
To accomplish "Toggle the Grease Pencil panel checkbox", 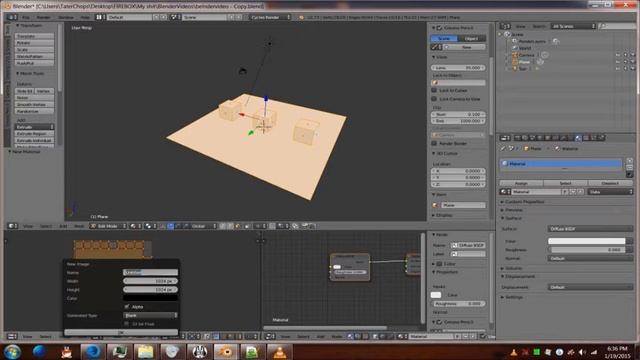I will click(x=440, y=28).
